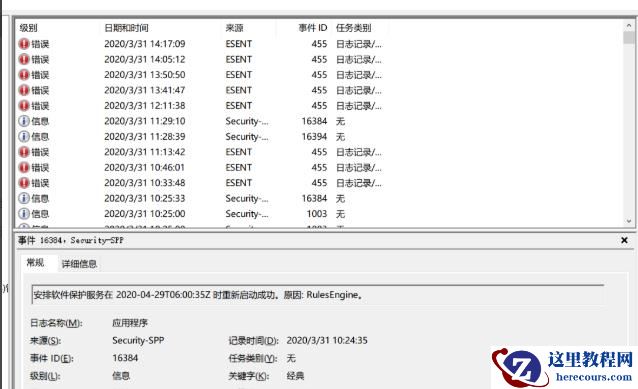
Task: Select date cell 2020/3/31 10:46:01
Action: point(145,168)
